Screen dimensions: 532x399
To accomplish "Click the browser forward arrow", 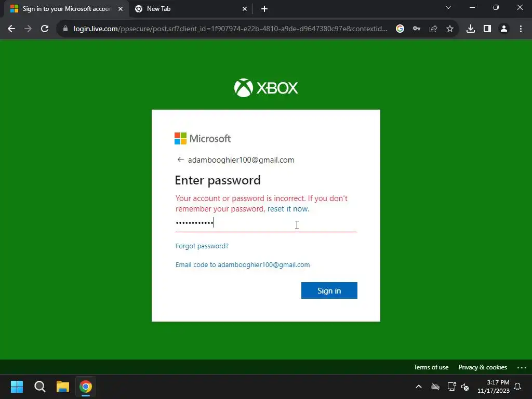I will pos(28,29).
